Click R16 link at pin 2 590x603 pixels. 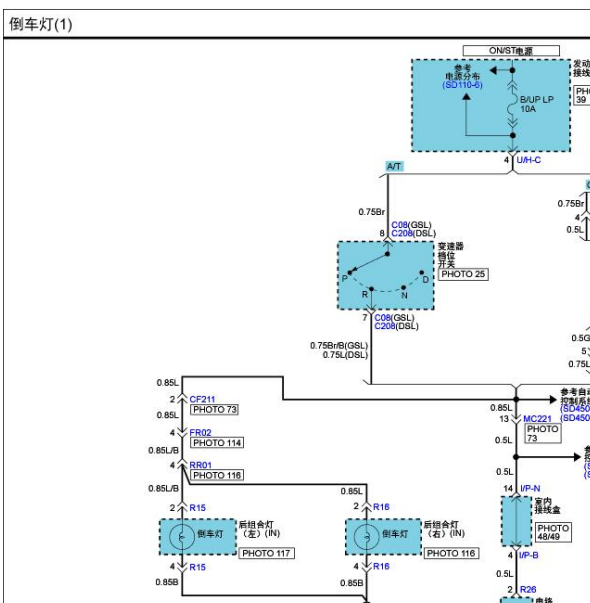point(381,507)
